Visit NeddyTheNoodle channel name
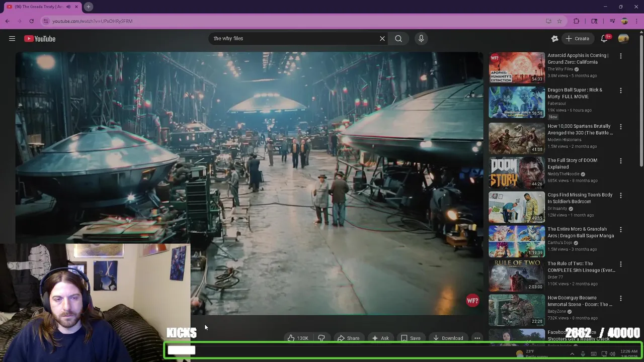The image size is (644, 362). pyautogui.click(x=563, y=174)
